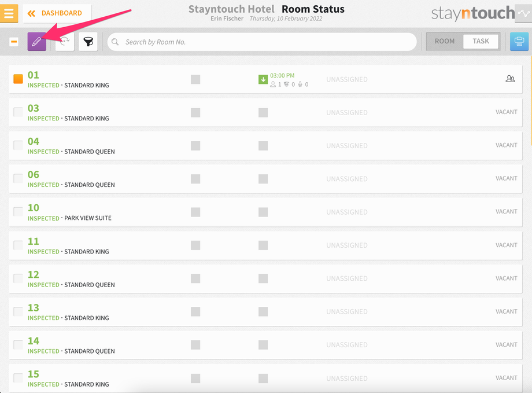The image size is (532, 393).
Task: Click the guests icon on room 01 row
Action: 510,79
